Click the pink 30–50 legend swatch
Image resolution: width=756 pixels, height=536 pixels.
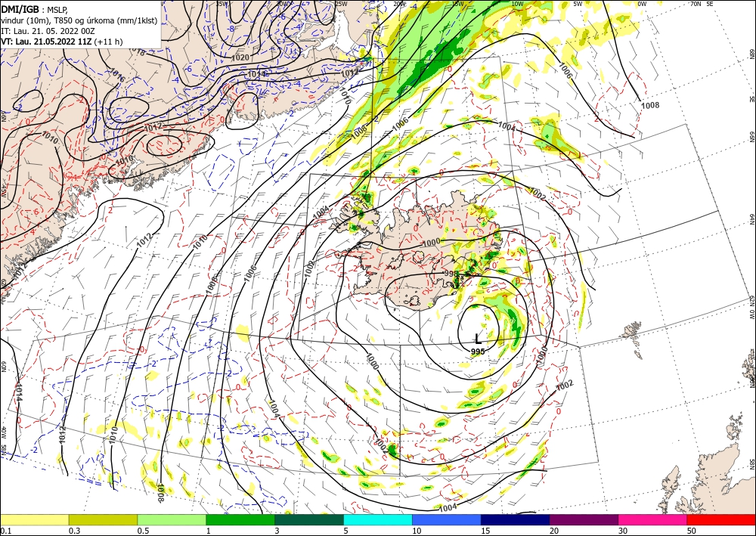point(653,519)
